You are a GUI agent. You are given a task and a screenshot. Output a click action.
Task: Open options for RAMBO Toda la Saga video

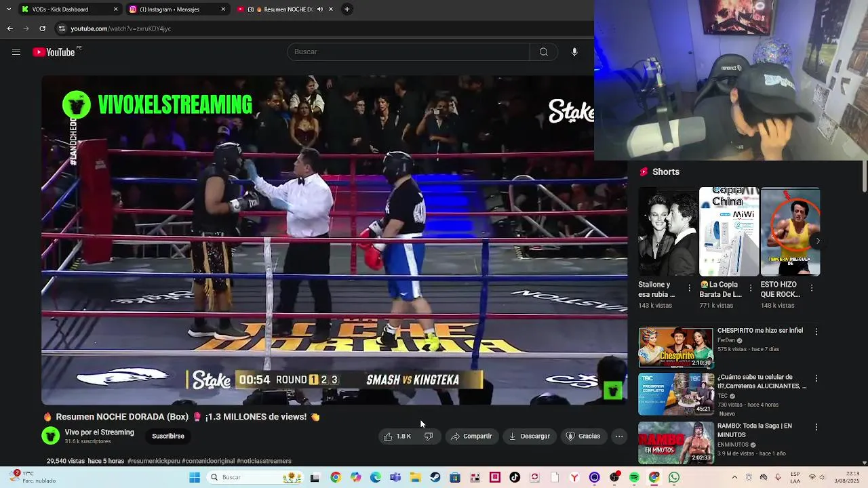[816, 427]
